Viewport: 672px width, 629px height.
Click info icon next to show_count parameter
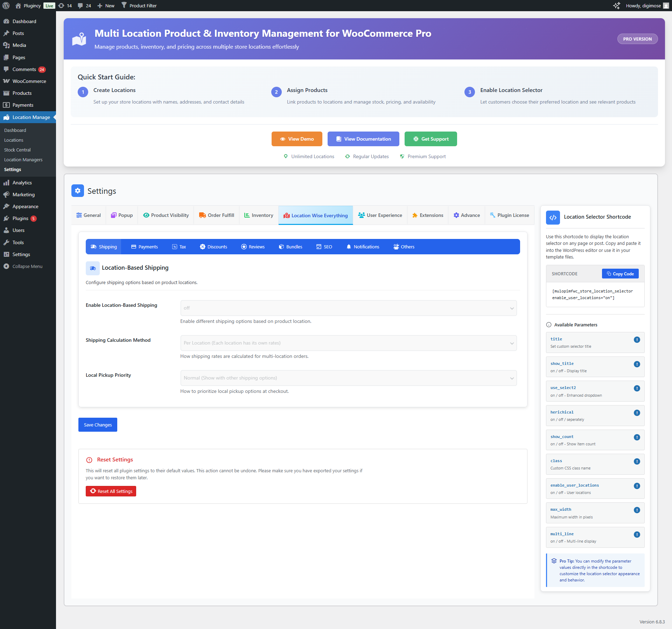pyautogui.click(x=637, y=437)
